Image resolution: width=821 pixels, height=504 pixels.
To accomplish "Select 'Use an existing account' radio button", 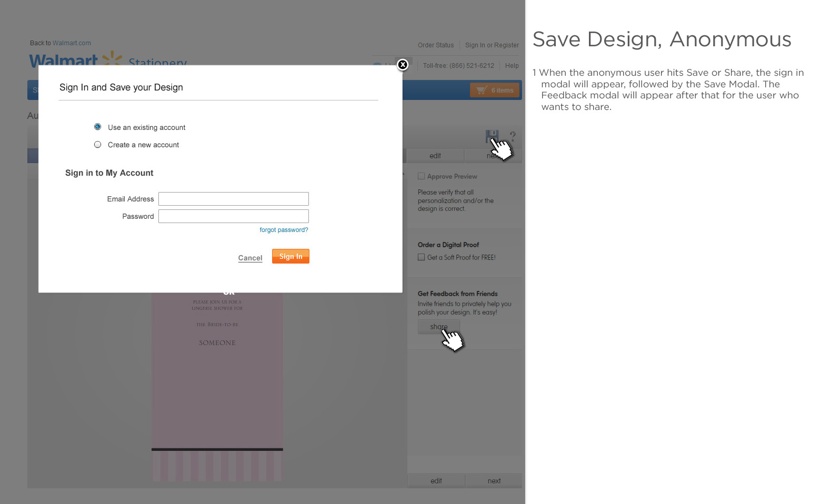I will (97, 127).
